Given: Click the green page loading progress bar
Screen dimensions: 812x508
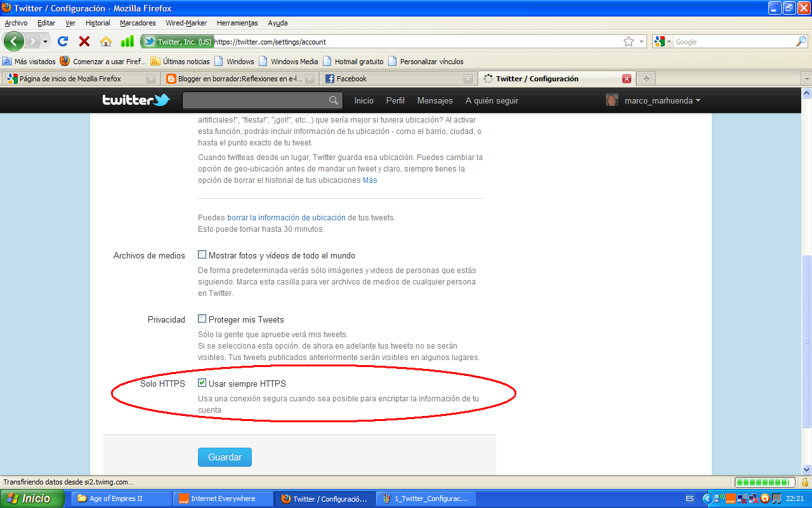Looking at the screenshot, I should [765, 482].
